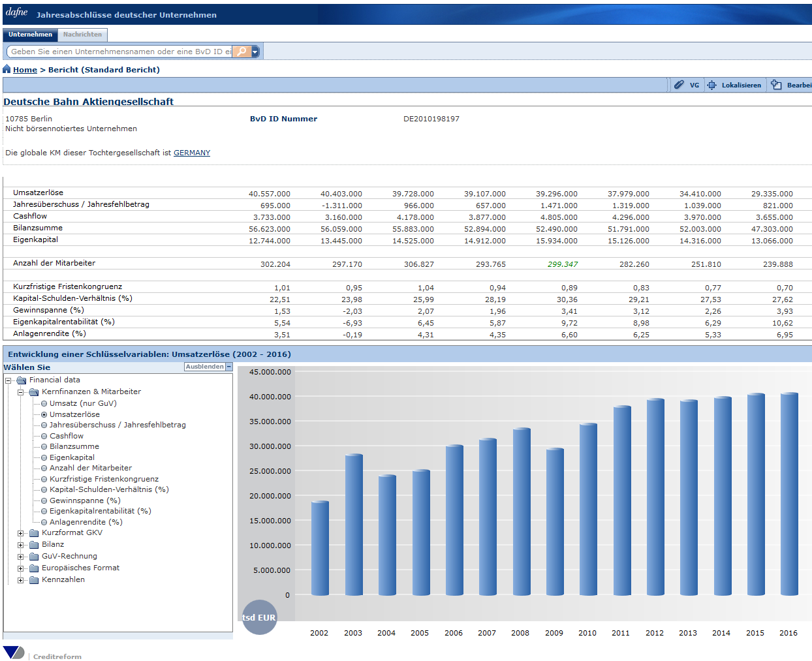
Task: Click the Ausblenden button
Action: pos(205,367)
